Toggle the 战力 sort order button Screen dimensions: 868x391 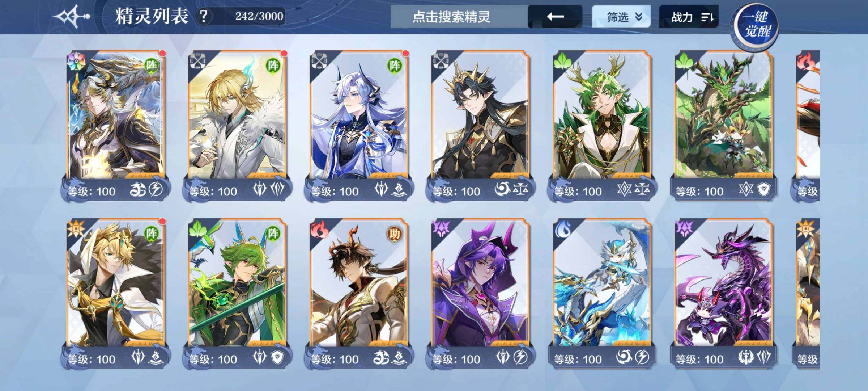(x=689, y=17)
